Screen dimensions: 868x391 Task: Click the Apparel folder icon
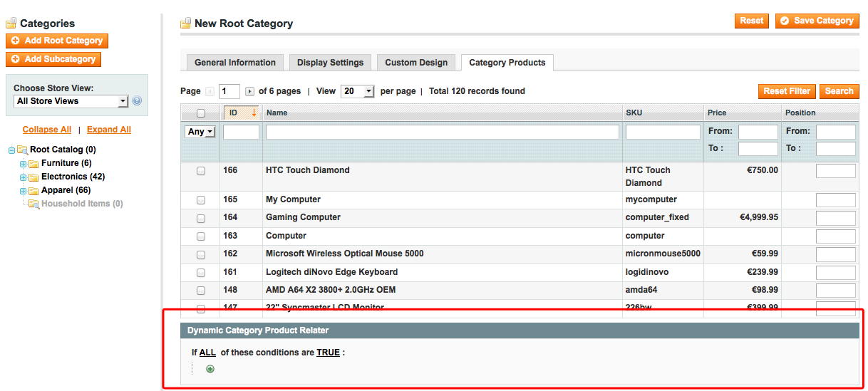pyautogui.click(x=33, y=191)
